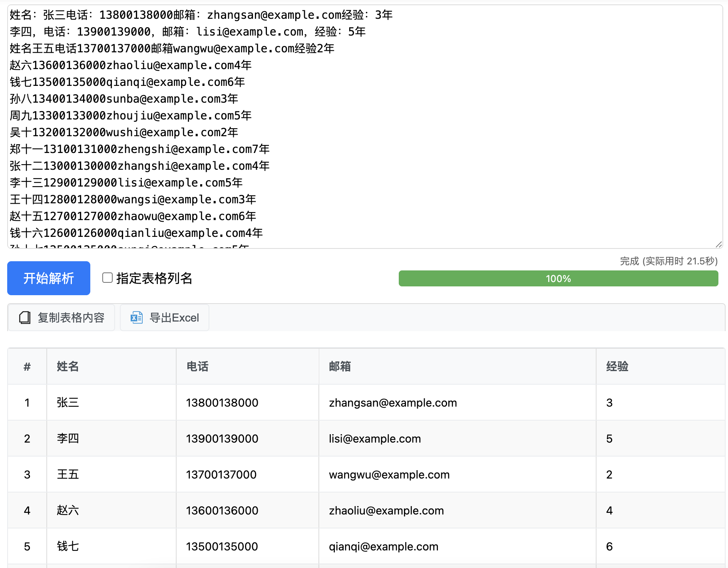Viewport: 728px width, 568px height.
Task: Click phone number 13700137000 in table
Action: tap(221, 475)
